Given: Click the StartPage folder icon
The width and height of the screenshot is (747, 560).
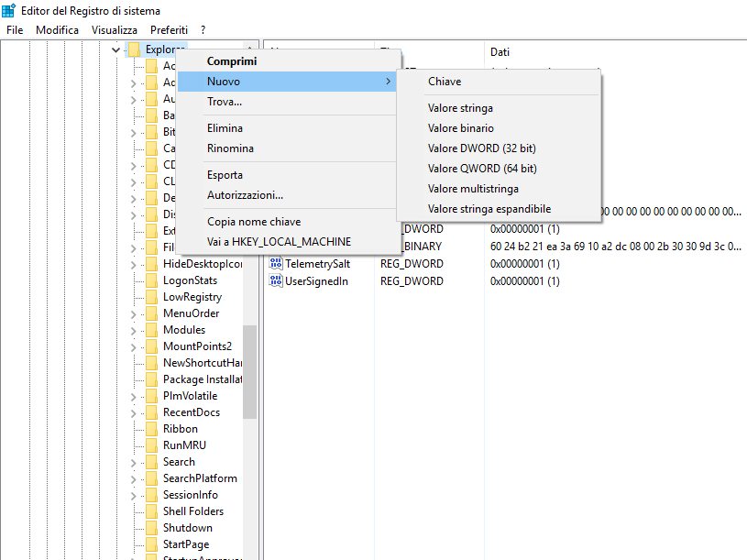Looking at the screenshot, I should click(x=151, y=544).
